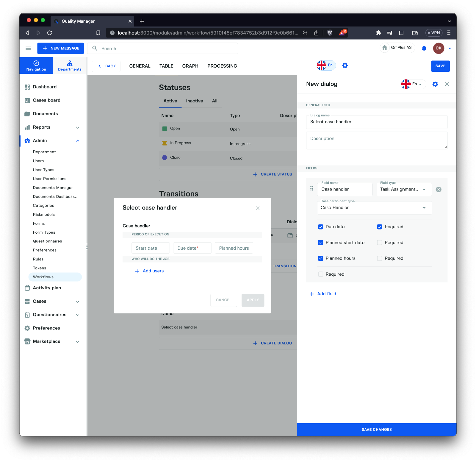
Task: Select the Inactive statuses tab
Action: (194, 101)
